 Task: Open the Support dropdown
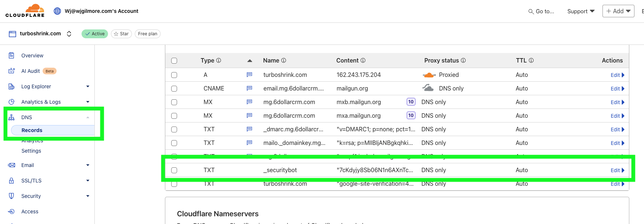point(581,11)
